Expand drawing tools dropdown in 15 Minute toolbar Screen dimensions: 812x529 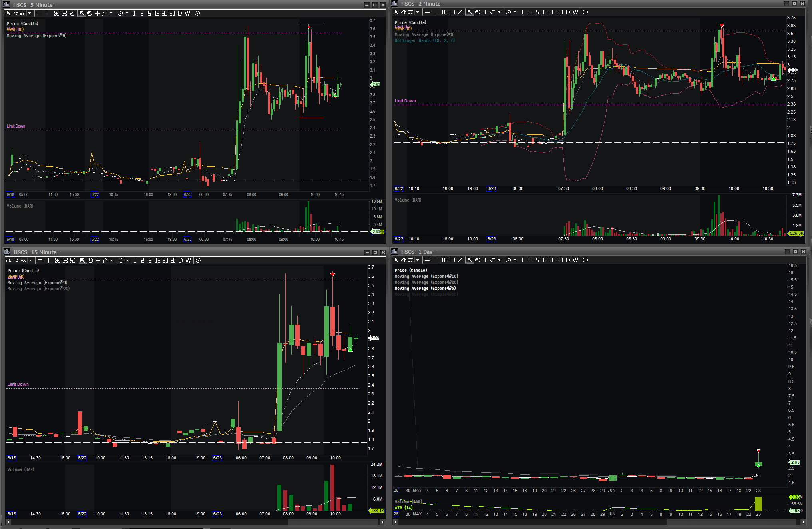[112, 260]
